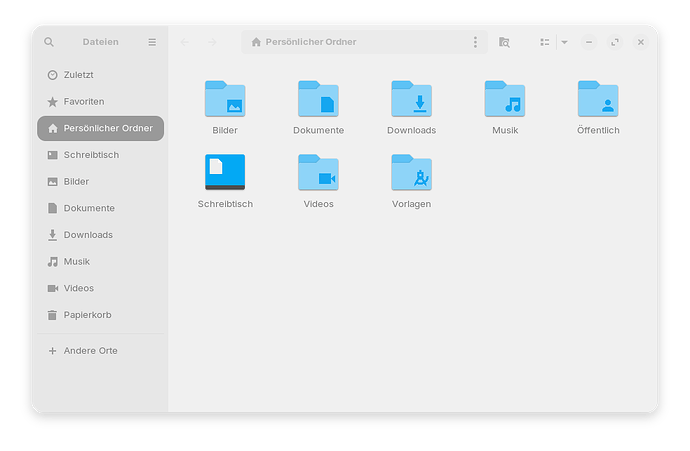Select the Schreibtisch desktop folder icon

(225, 172)
